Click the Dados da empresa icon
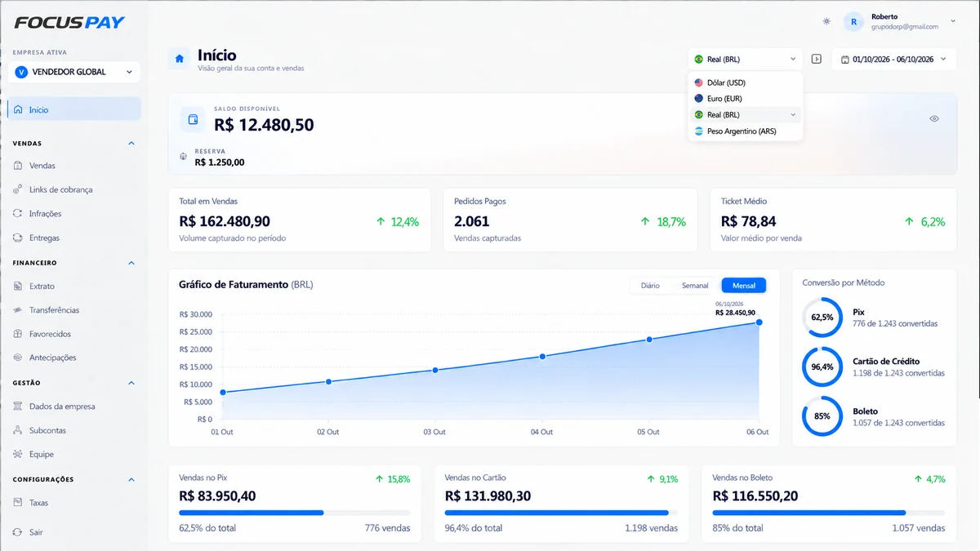Screen dimensions: 980x551 tap(18, 407)
